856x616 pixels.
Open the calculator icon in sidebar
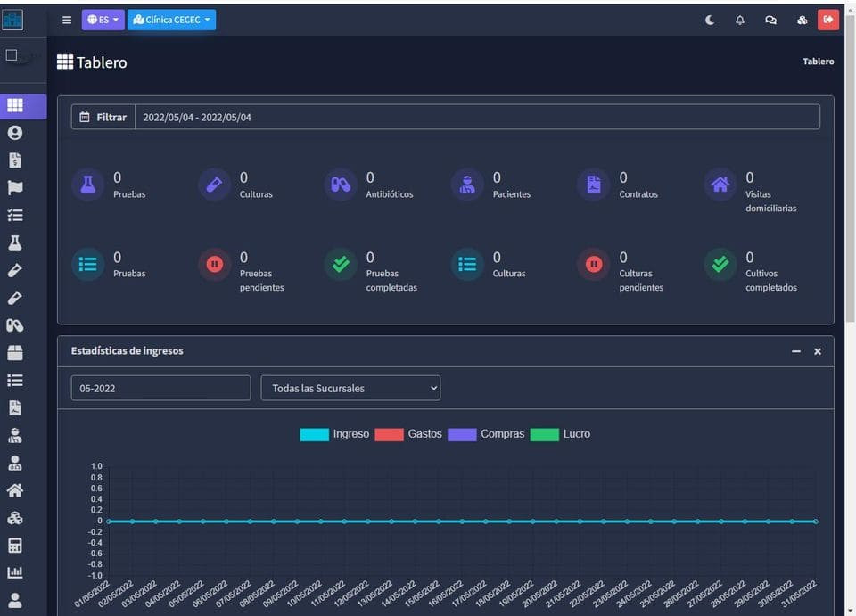(14, 546)
